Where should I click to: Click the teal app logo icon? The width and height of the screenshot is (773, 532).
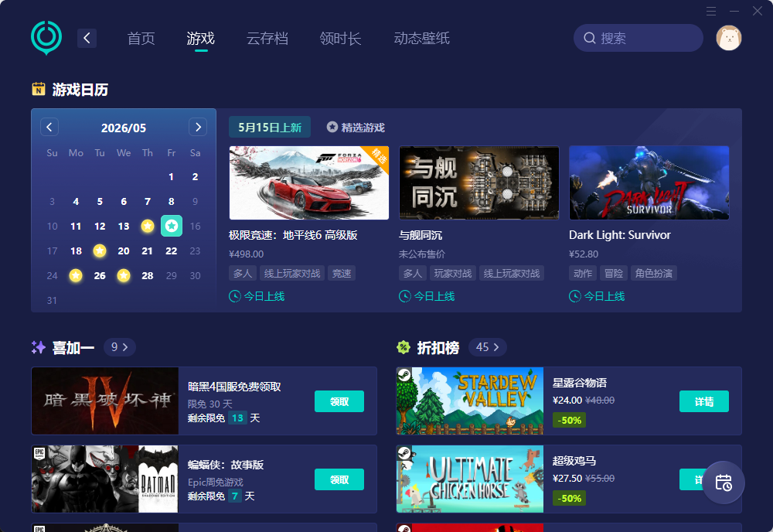coord(46,37)
